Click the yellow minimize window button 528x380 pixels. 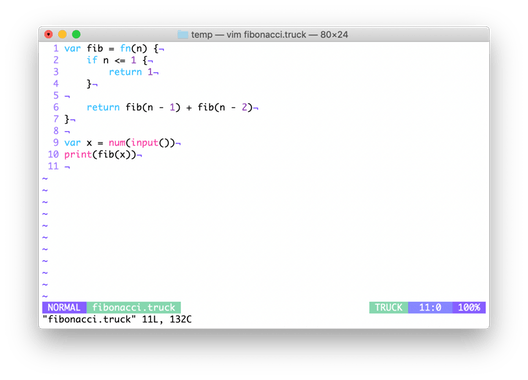(x=62, y=34)
